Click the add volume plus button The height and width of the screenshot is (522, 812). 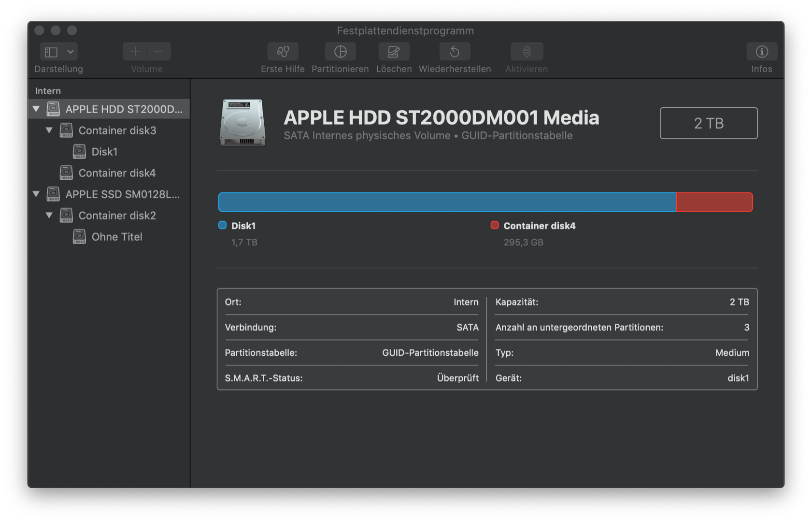click(135, 52)
